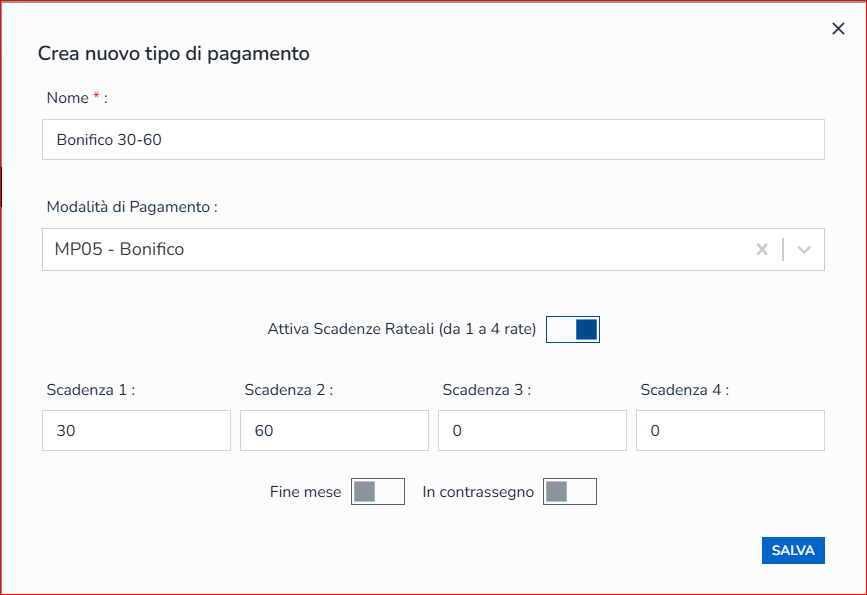Click into the Scadenza 3 input box
867x595 pixels.
pyautogui.click(x=532, y=431)
